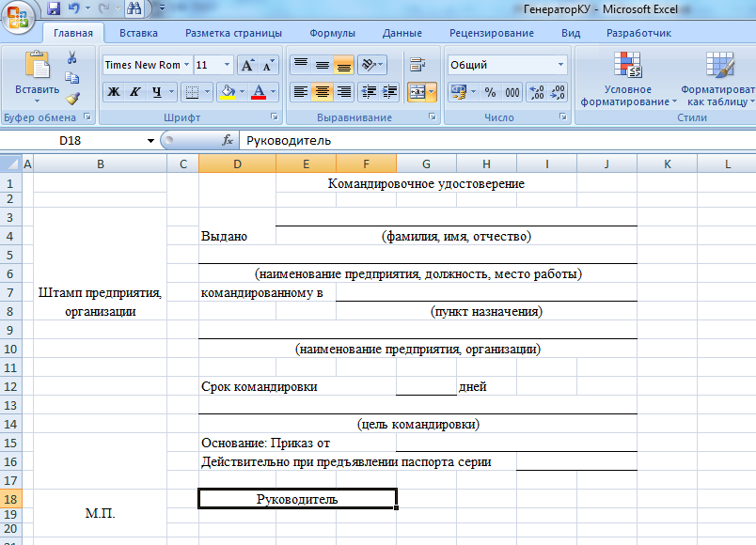
Task: Apply red font color to text
Action: 259,92
